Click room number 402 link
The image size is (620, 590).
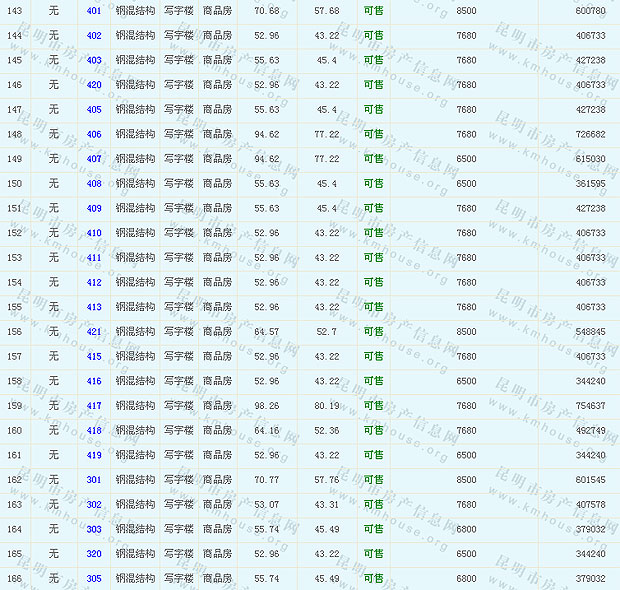94,36
